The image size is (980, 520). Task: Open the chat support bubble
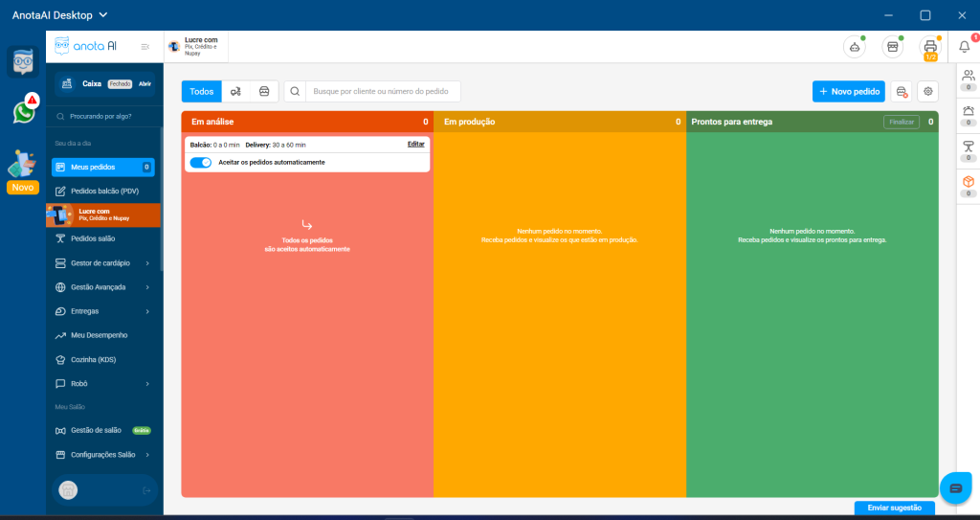(955, 487)
